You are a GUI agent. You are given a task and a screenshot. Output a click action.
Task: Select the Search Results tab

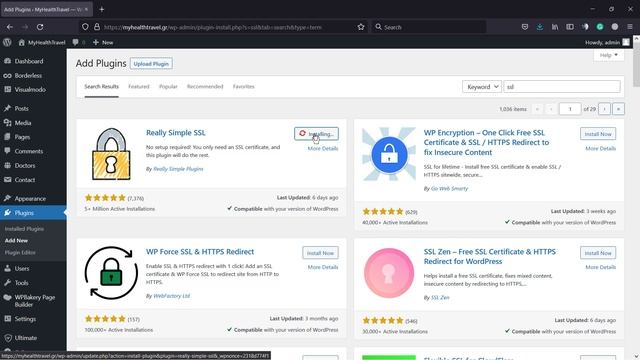point(102,87)
